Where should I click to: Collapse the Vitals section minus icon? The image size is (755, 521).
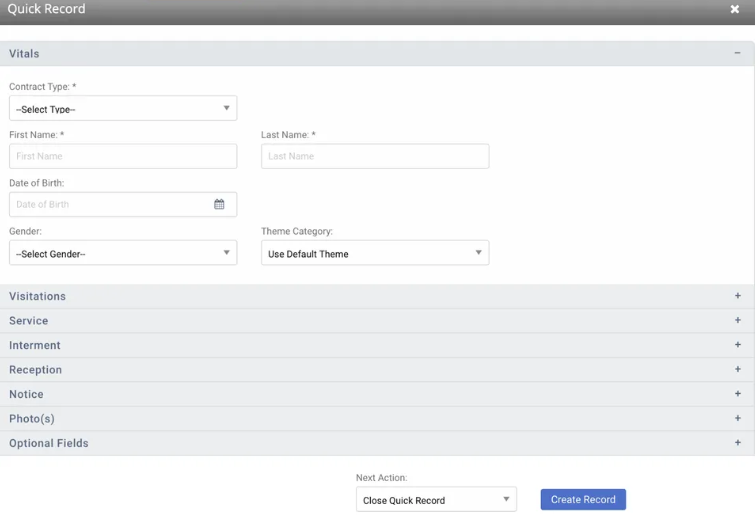[x=737, y=53]
